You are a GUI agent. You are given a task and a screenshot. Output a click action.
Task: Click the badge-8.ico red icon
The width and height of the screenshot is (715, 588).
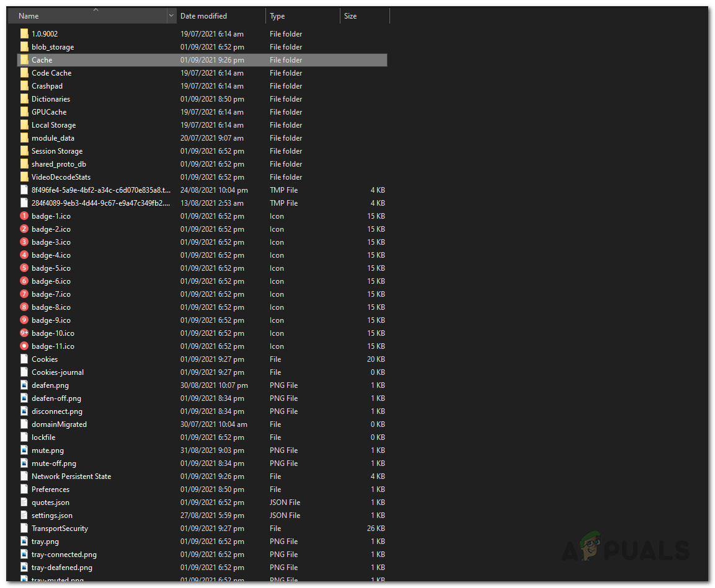[x=24, y=307]
